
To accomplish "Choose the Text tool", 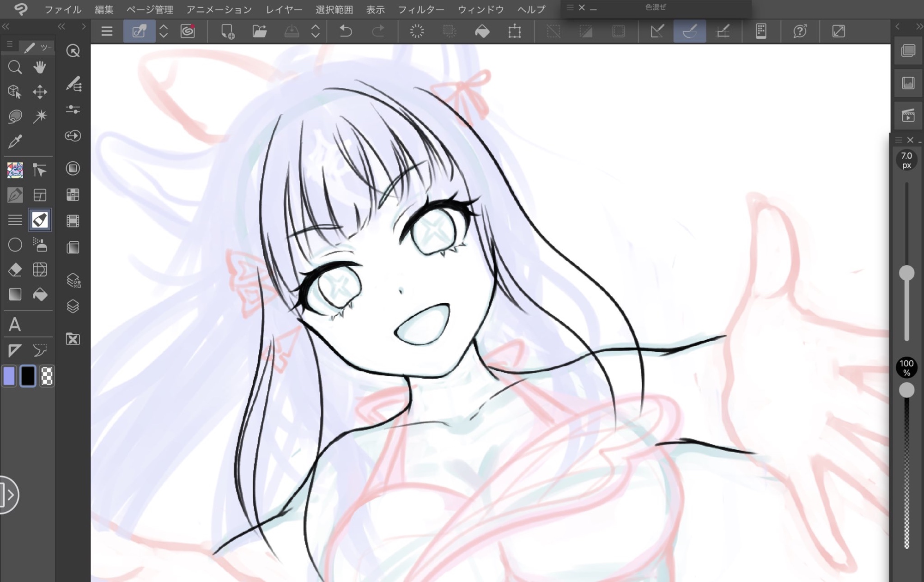I will [x=15, y=325].
